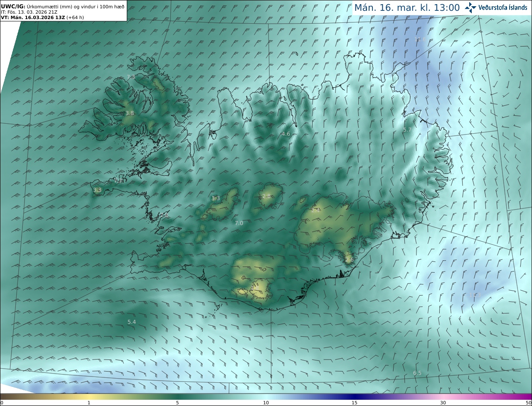Click the 11.6 value label
532x406 pixels.
[420, 39]
